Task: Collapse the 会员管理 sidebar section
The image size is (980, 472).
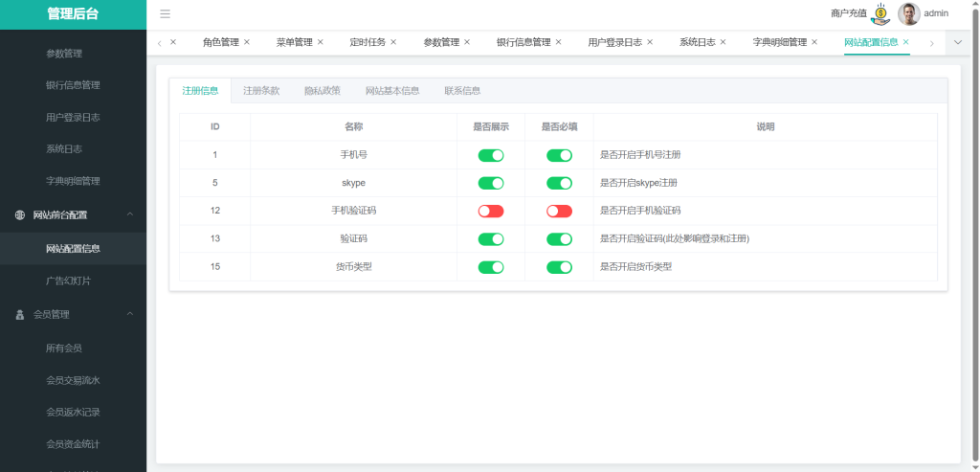Action: coord(130,314)
